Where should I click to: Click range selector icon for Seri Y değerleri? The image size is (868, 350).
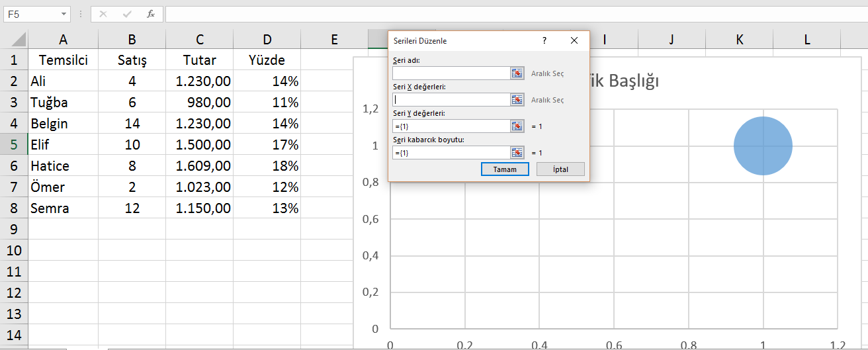click(517, 126)
